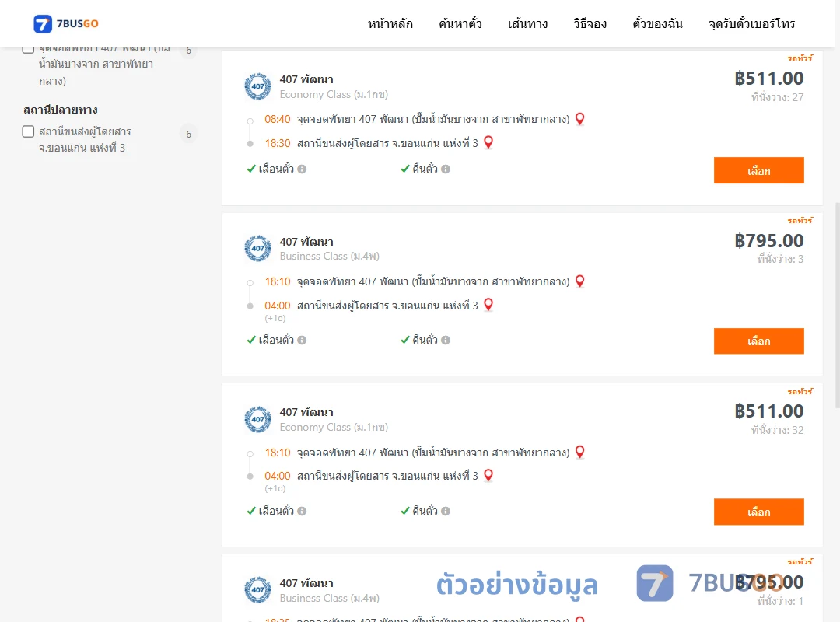The image size is (840, 622).
Task: Select the 08:40 Economy Class trip button
Action: 758,170
